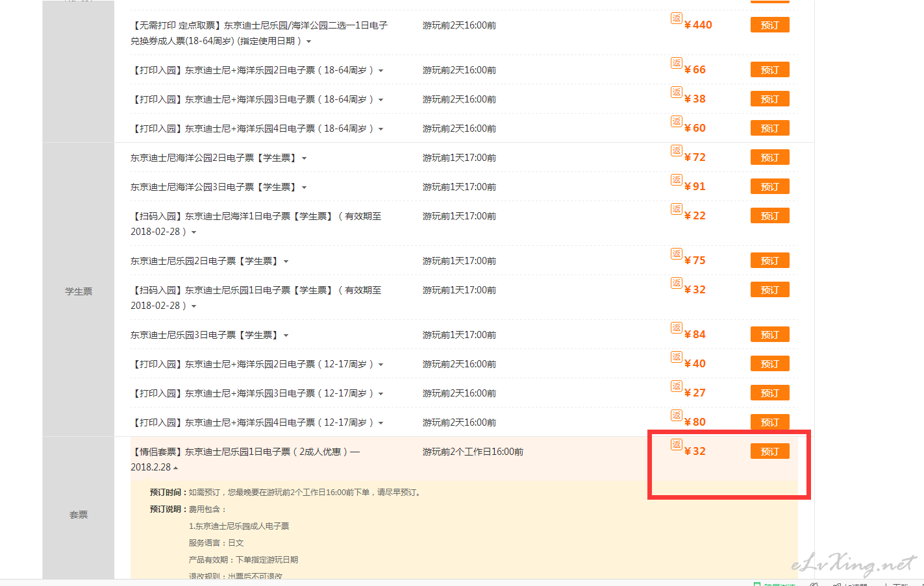
Task: Select the 套票 category label
Action: pyautogui.click(x=79, y=515)
